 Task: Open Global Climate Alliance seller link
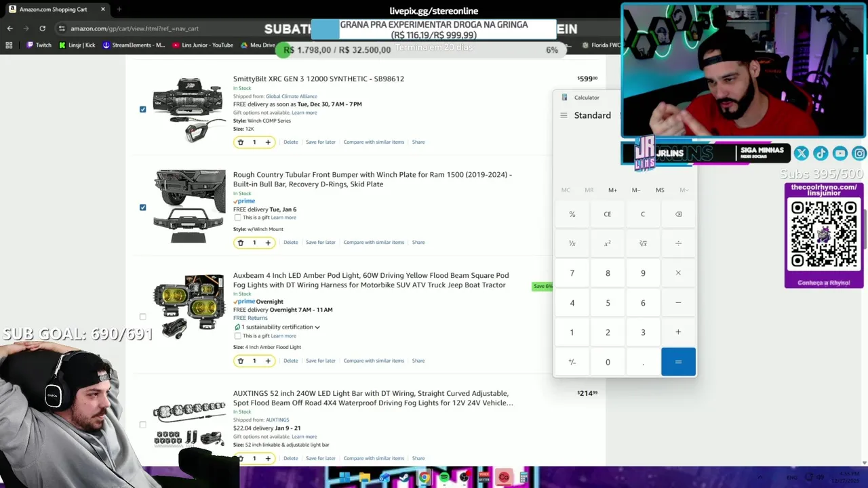click(292, 96)
